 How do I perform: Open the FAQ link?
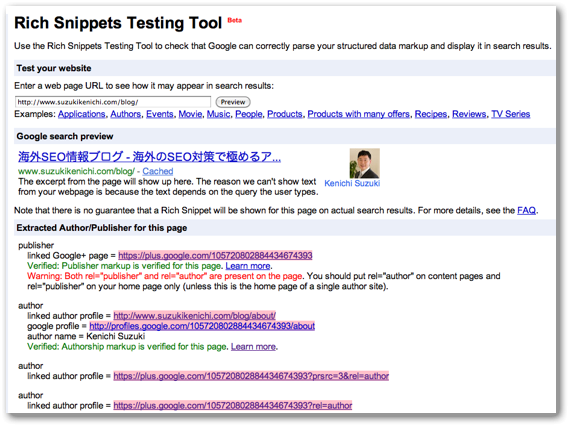[527, 210]
